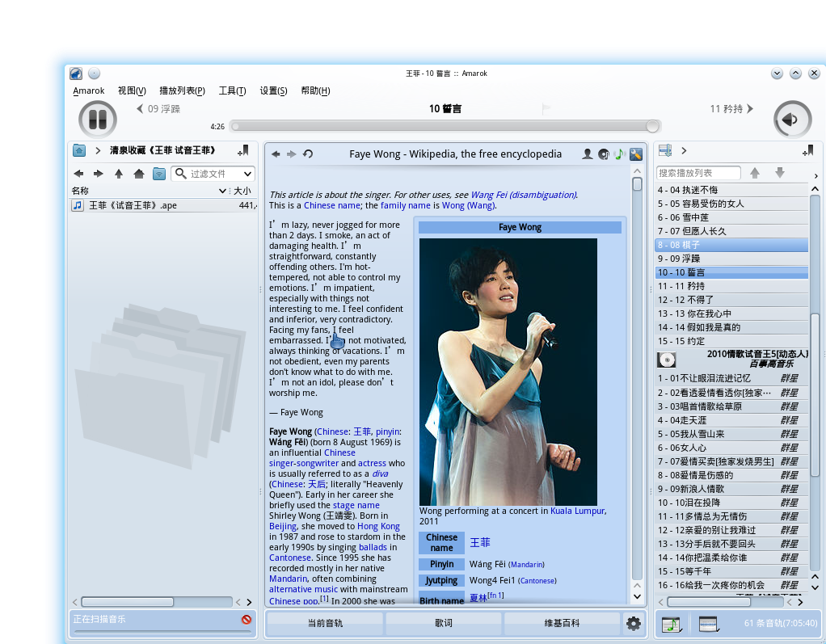Expand the playlist breadcrumb chevron
The width and height of the screenshot is (826, 644).
684,150
